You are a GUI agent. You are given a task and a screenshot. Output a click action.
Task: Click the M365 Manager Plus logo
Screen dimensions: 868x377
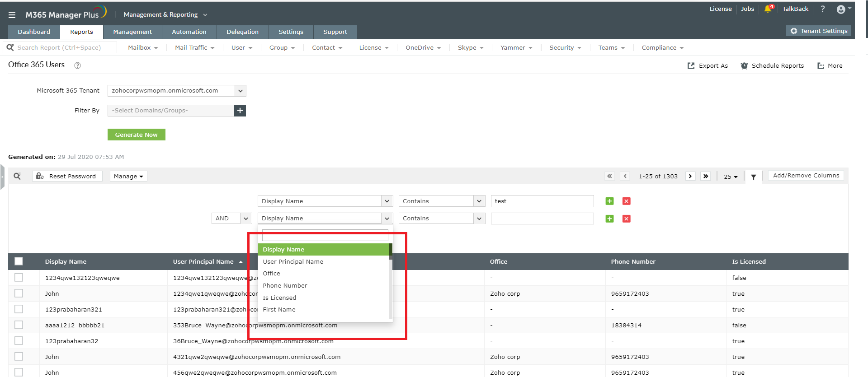tap(66, 14)
